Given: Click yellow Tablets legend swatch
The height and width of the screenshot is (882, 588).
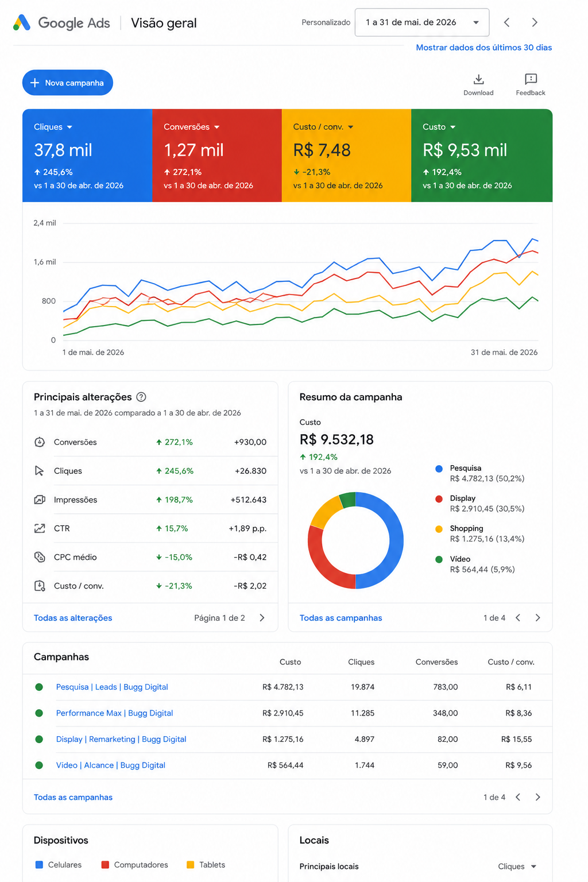Looking at the screenshot, I should pyautogui.click(x=190, y=865).
